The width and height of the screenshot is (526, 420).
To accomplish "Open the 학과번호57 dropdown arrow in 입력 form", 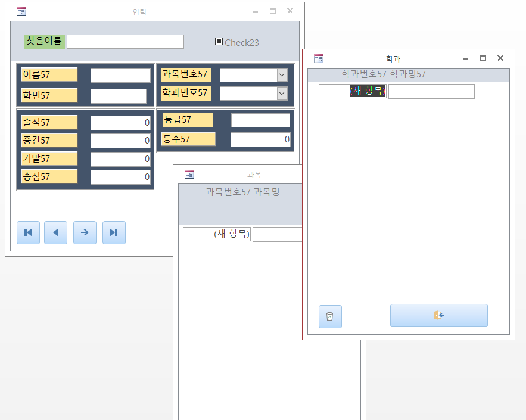I will coord(282,94).
